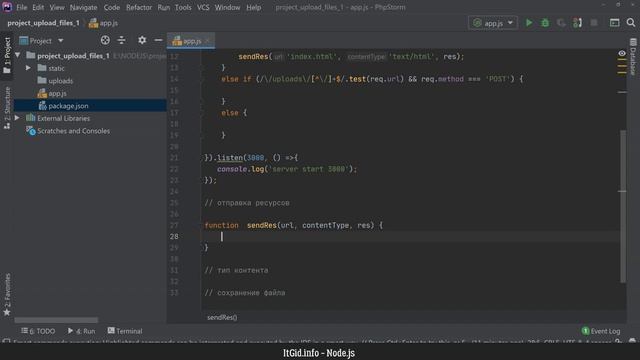This screenshot has width=640, height=360.
Task: Toggle code inspection eye icon in editor
Action: (x=622, y=53)
